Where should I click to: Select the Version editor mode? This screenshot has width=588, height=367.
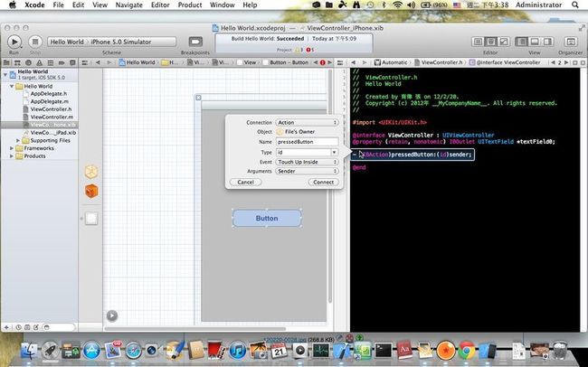click(504, 42)
